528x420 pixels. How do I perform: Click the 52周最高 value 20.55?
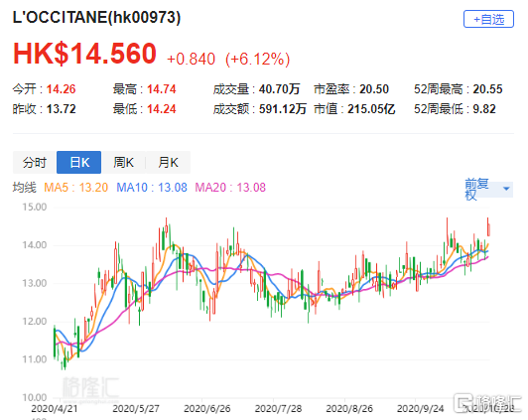(x=487, y=89)
